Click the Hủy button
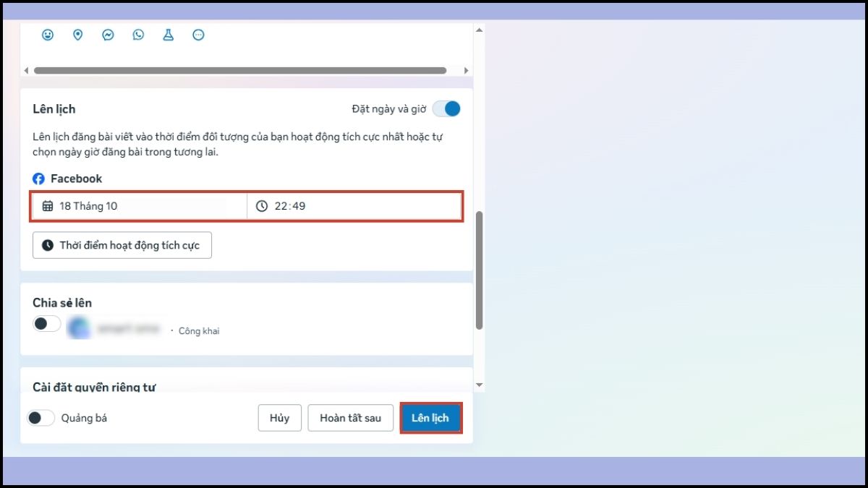Image resolution: width=868 pixels, height=488 pixels. (x=280, y=418)
